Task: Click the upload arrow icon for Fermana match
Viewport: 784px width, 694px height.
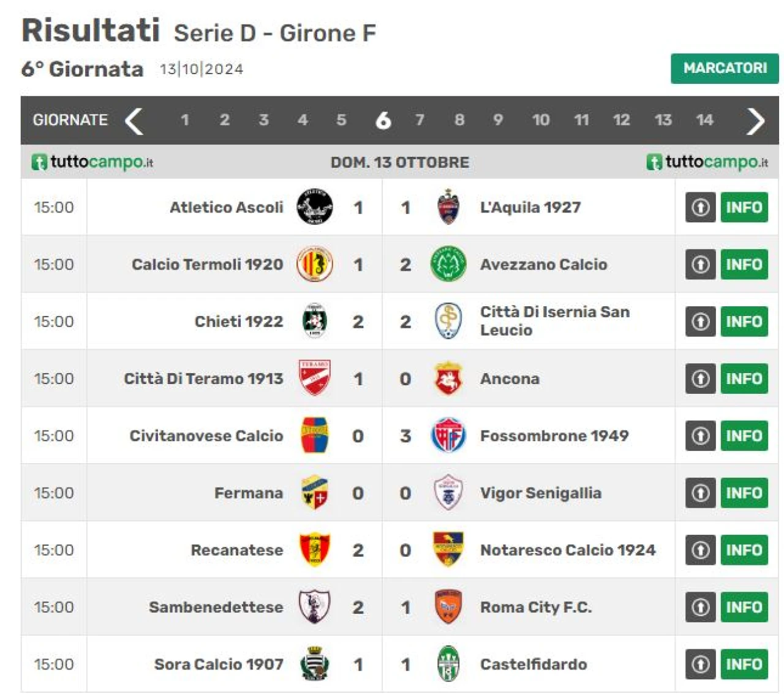Action: click(x=701, y=492)
